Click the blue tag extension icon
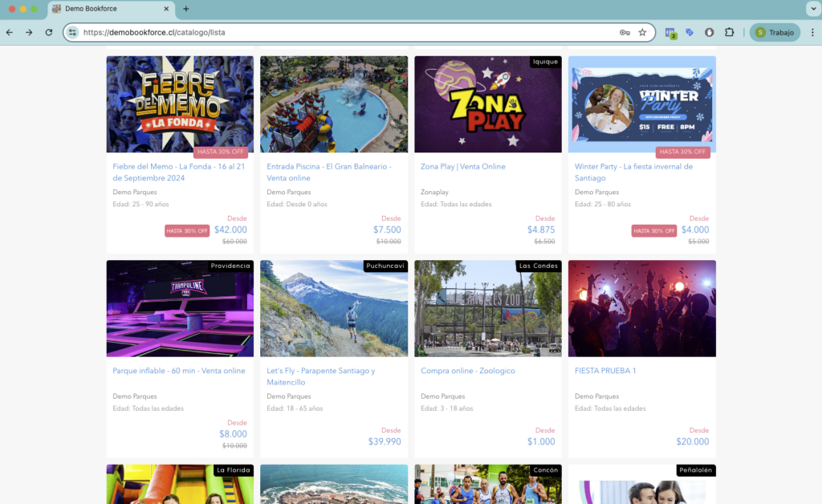The width and height of the screenshot is (822, 504). tap(690, 32)
